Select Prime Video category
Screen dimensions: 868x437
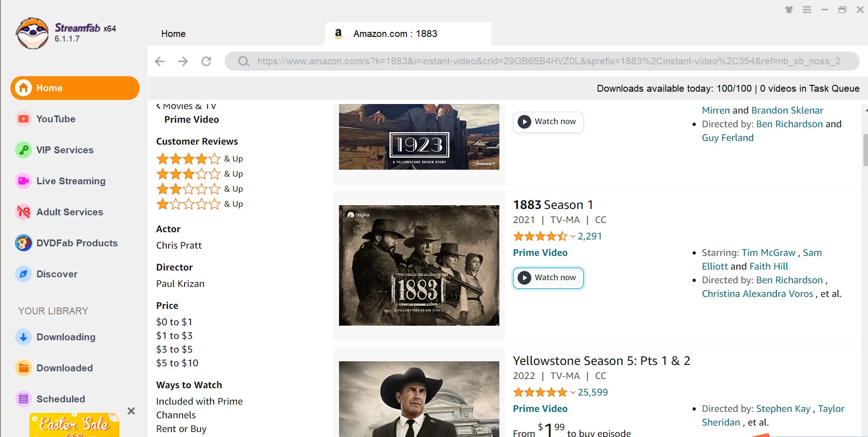tap(191, 120)
